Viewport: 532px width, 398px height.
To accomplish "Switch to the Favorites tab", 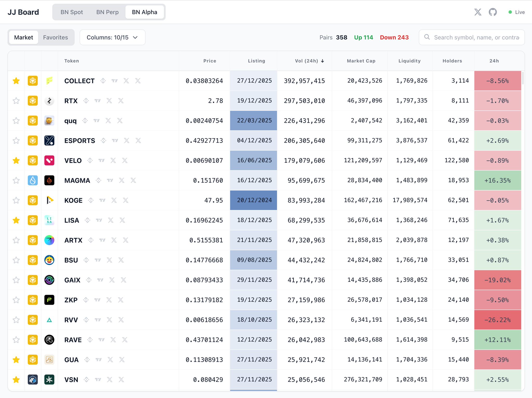I will 55,37.
